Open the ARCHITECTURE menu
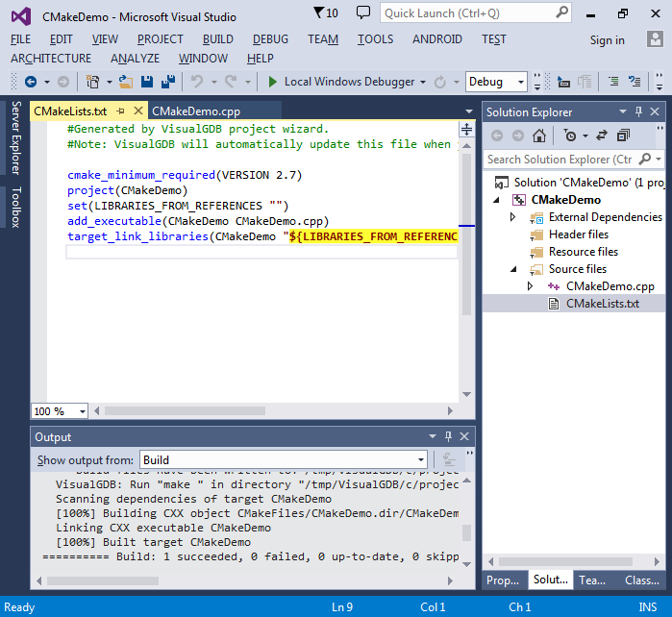Screen dimensions: 672x617 point(51,59)
